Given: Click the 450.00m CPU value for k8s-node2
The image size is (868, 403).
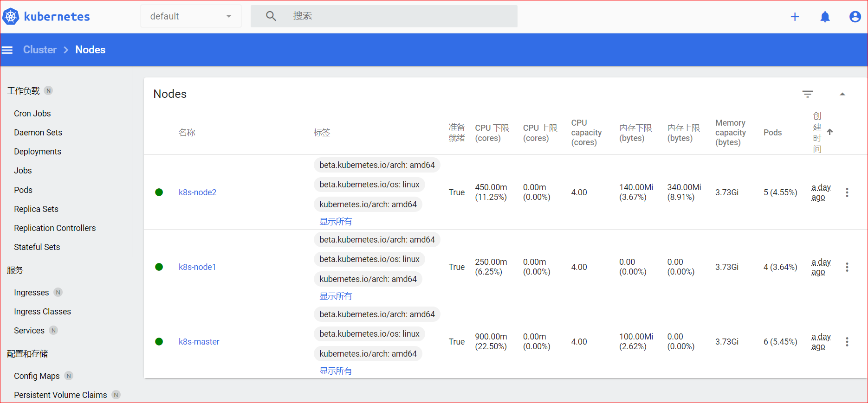Looking at the screenshot, I should point(491,192).
